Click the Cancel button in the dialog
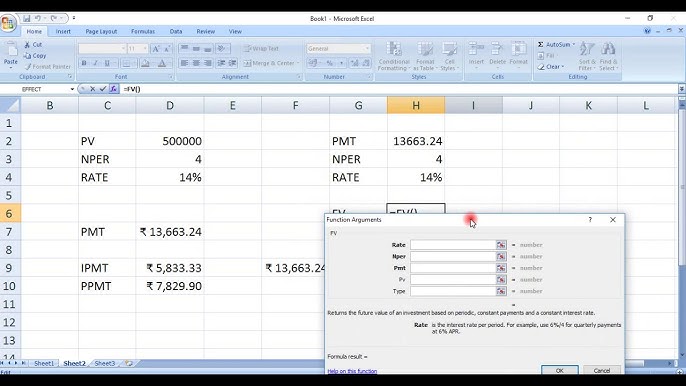Viewport: 686px width, 386px height. (x=602, y=370)
